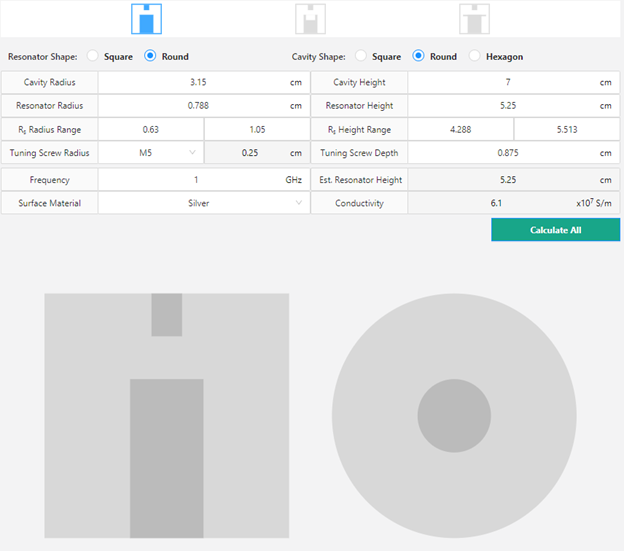The width and height of the screenshot is (624, 551).
Task: Click the Frequency label
Action: 49,180
